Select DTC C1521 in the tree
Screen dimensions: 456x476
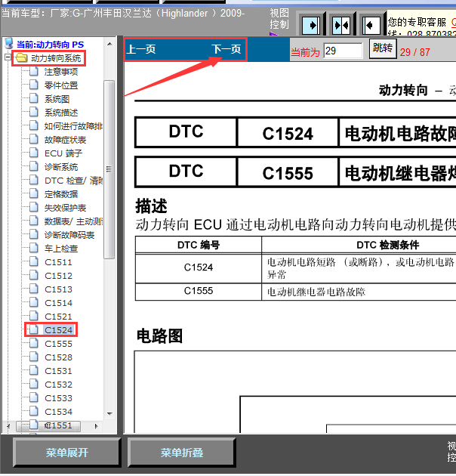point(58,317)
